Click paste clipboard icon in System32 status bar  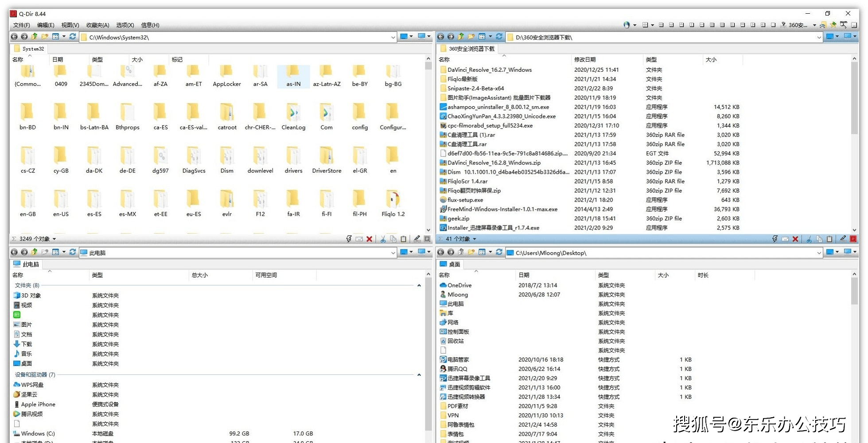coord(403,239)
